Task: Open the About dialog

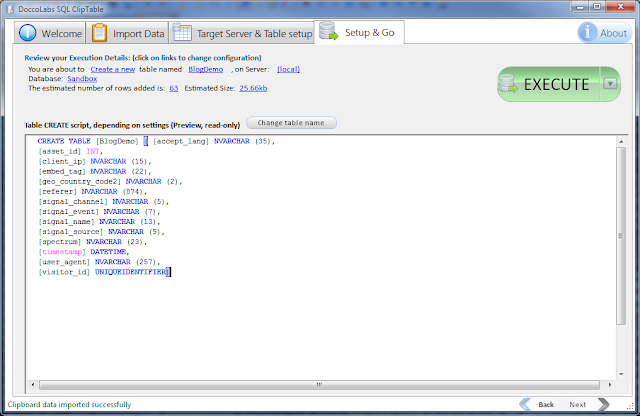Action: [604, 33]
